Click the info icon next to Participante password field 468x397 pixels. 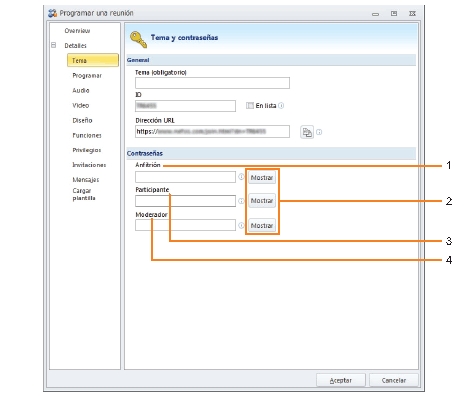241,201
